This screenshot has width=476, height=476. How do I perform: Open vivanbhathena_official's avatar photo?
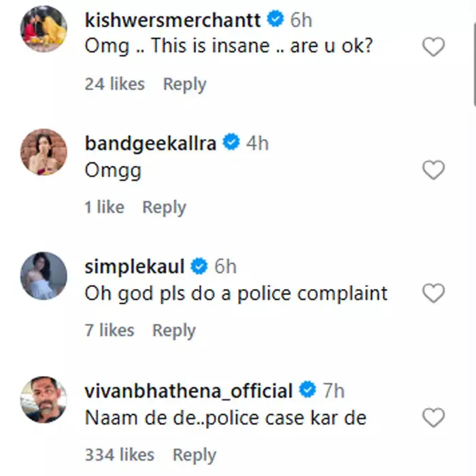coord(44,400)
